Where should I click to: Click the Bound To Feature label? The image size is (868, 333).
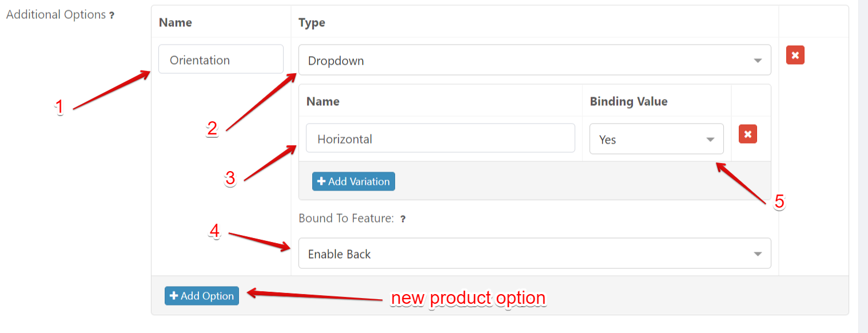346,218
